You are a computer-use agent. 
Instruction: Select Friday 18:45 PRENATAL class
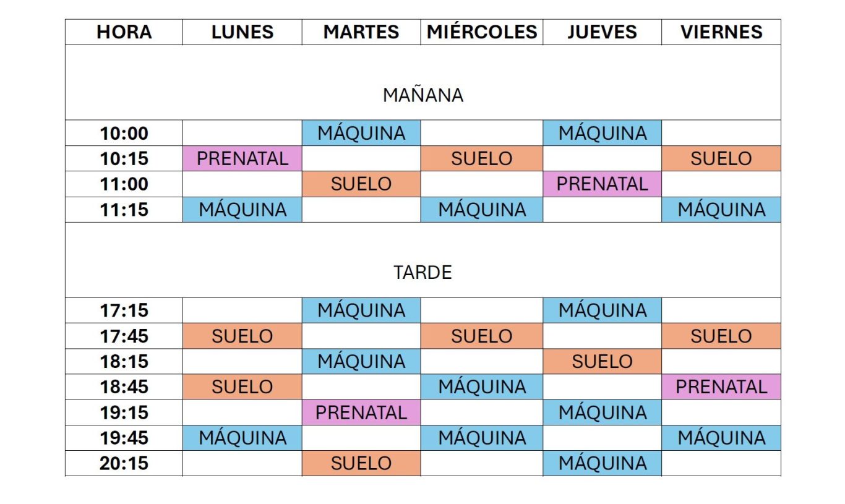coord(721,387)
